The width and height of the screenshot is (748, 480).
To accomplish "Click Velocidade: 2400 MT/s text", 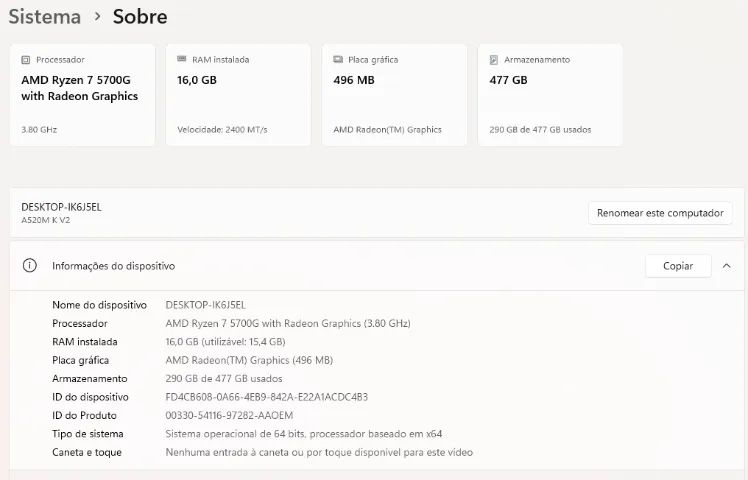I will pyautogui.click(x=222, y=129).
